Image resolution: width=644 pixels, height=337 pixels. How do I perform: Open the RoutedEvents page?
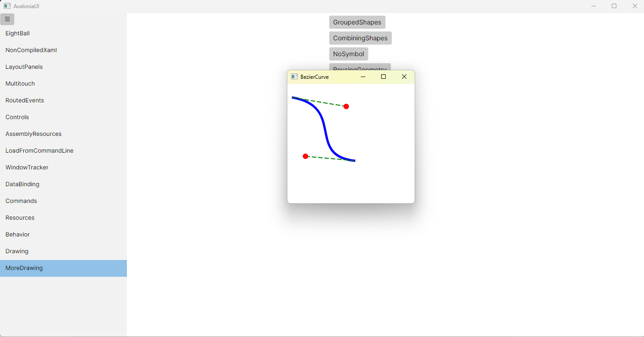[63, 101]
